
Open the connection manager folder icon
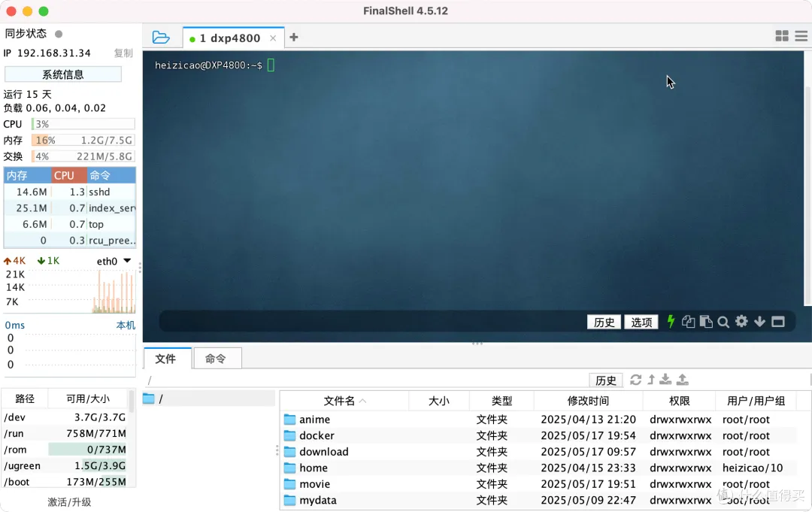(160, 38)
